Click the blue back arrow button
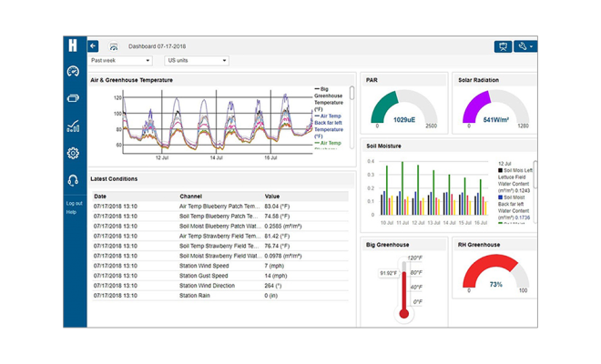The image size is (601, 364). (94, 45)
